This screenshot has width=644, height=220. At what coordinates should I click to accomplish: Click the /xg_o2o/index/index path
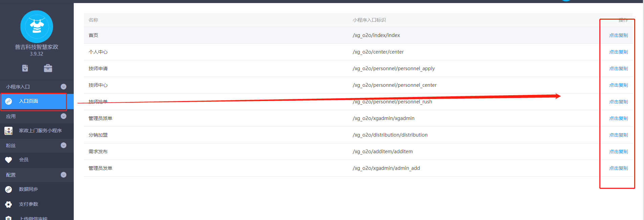(x=376, y=35)
